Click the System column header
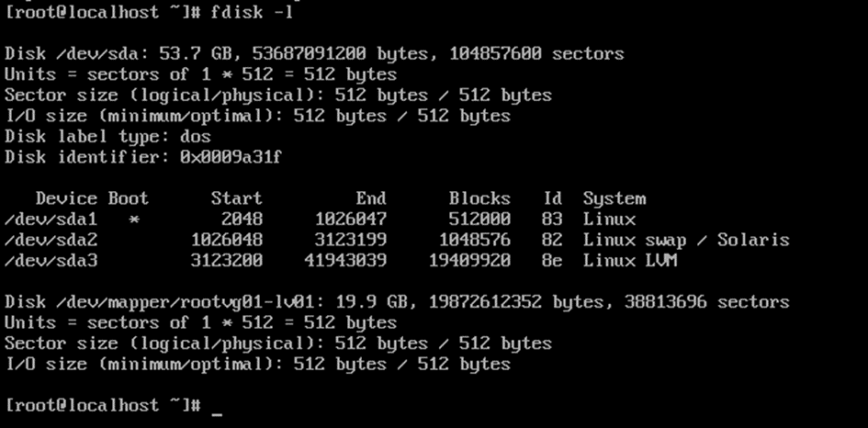 [614, 198]
